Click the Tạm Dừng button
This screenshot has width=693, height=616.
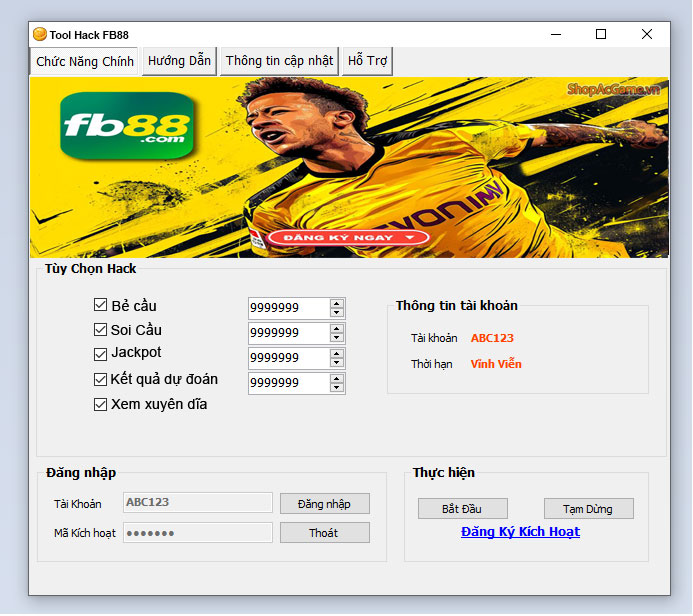pos(589,509)
